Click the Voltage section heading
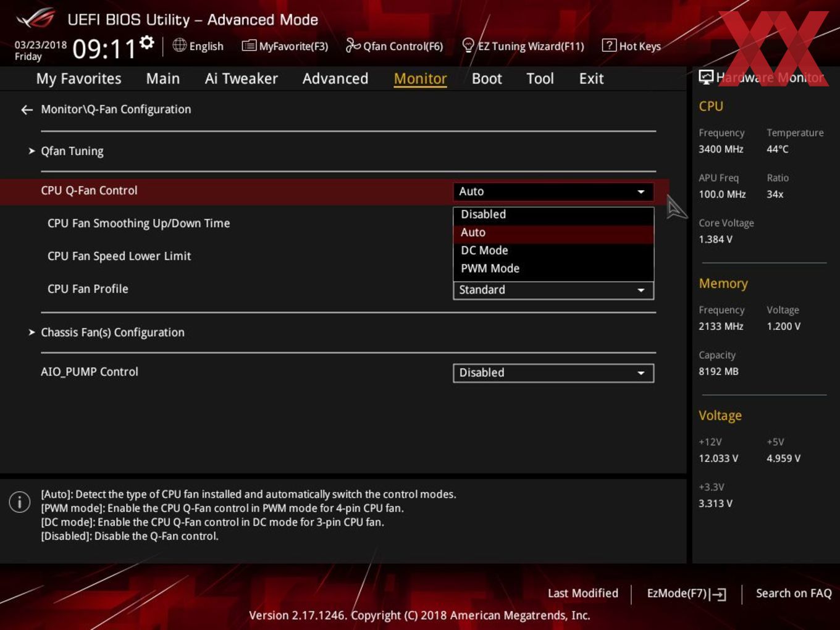The width and height of the screenshot is (840, 630). click(x=720, y=416)
